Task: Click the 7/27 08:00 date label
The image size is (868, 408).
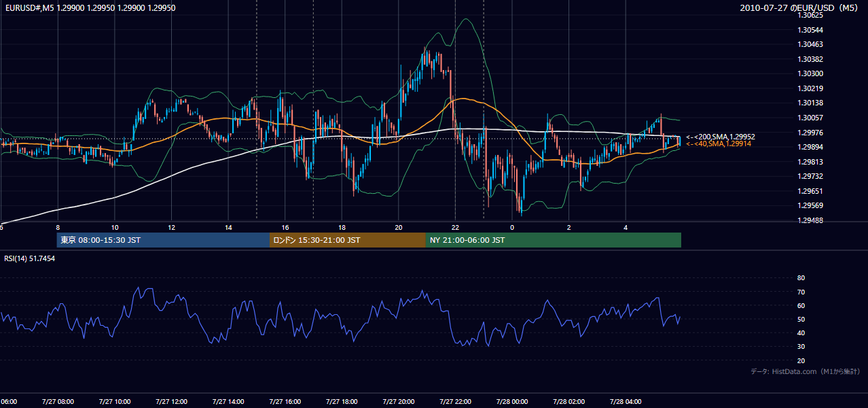Action: pos(58,402)
